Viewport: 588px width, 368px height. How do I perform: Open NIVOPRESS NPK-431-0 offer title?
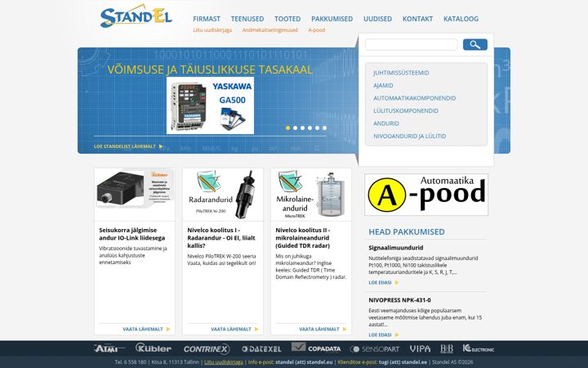pos(399,300)
